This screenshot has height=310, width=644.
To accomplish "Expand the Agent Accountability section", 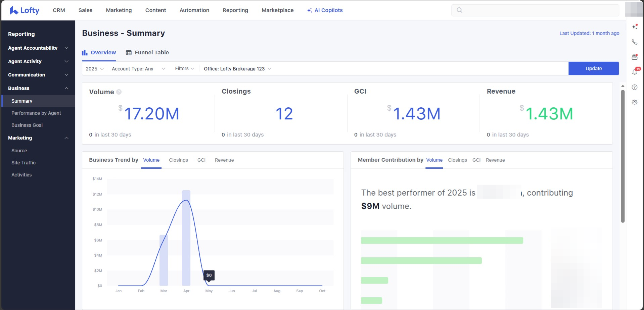I will [38, 48].
